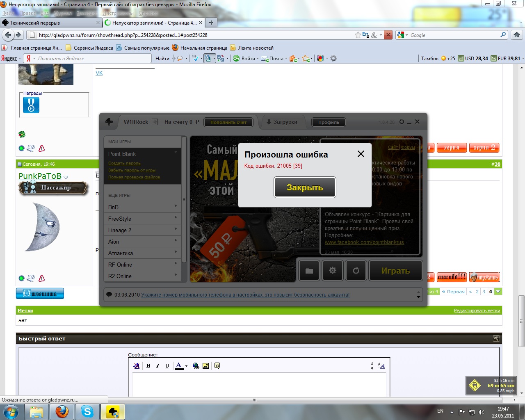Expand the R2 Online game entry
The height and width of the screenshot is (420, 525).
142,276
